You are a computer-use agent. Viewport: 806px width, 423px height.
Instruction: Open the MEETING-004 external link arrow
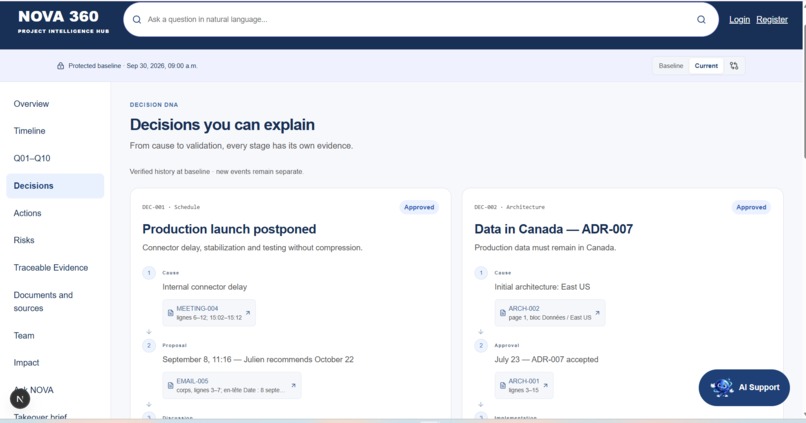tap(248, 312)
